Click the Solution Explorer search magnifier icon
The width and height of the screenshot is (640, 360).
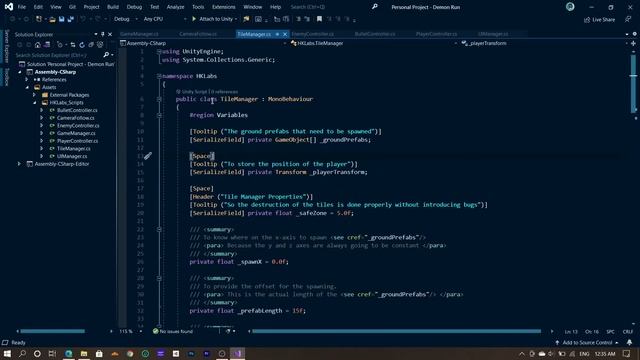point(106,55)
